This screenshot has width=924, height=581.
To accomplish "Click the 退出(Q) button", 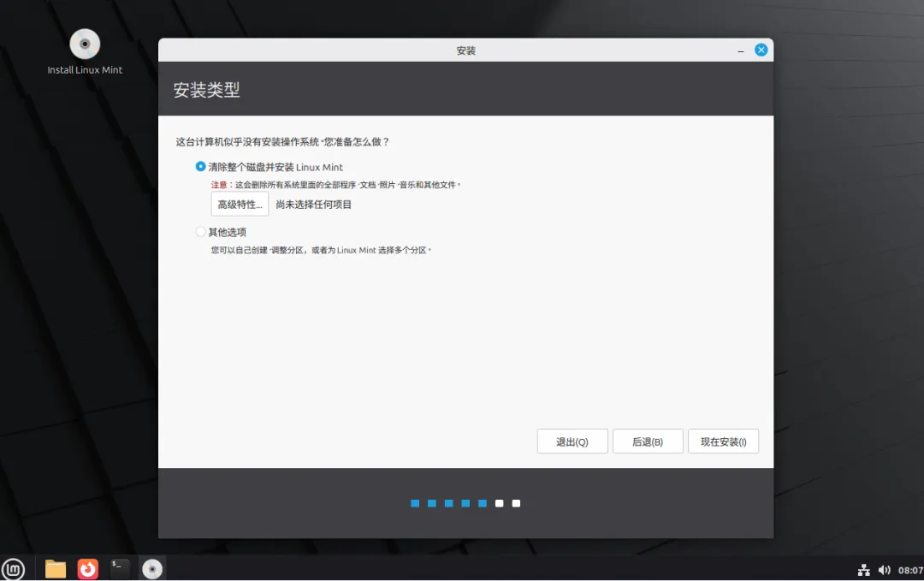I will [572, 442].
